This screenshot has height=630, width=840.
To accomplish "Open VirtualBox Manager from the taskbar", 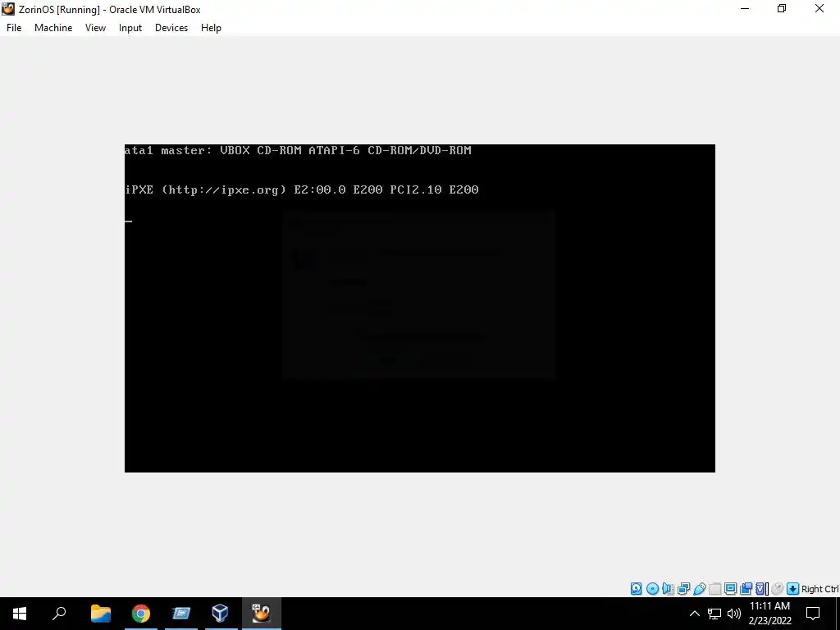I will tap(221, 614).
